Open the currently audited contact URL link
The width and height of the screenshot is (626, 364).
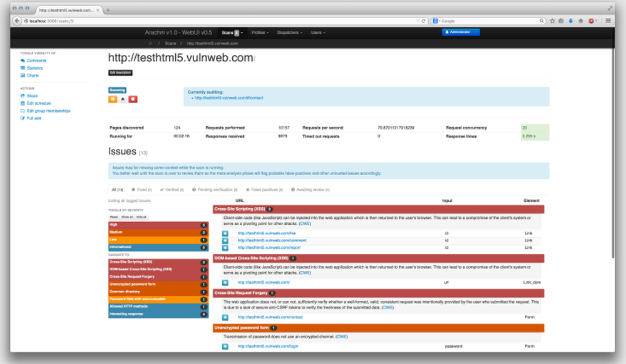(x=228, y=98)
